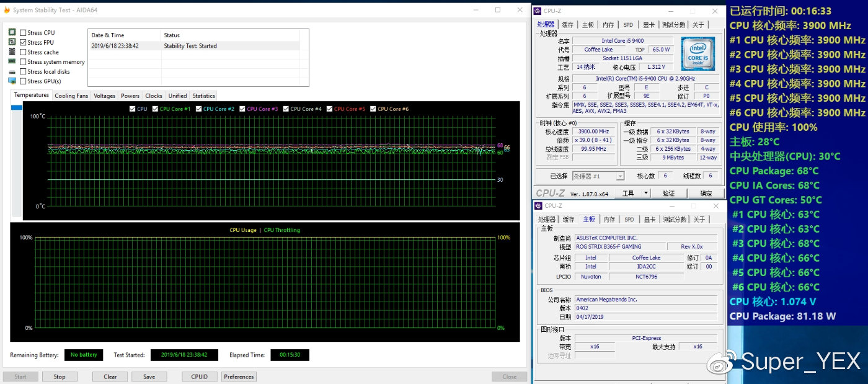Screen dimensions: 868x384
Task: Click the Stress cache icon
Action: pyautogui.click(x=12, y=52)
